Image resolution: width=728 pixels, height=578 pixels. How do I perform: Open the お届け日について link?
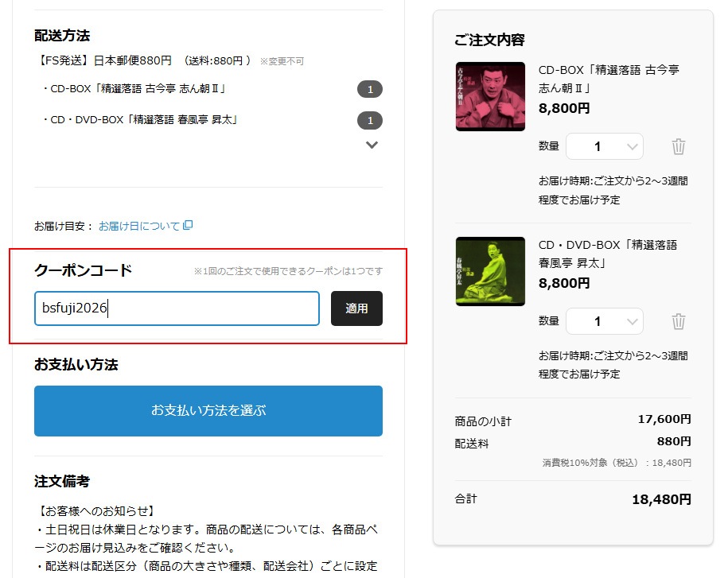(x=139, y=226)
